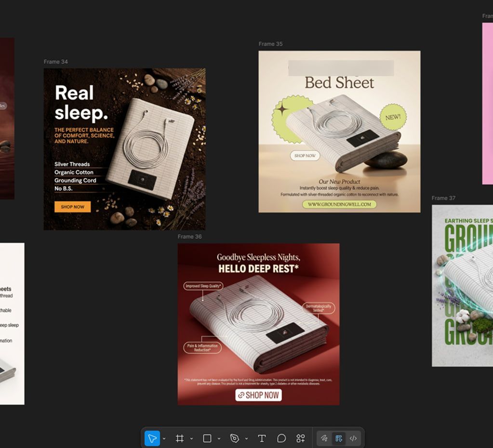Select the Frame 37 label
493x448 pixels.
tap(443, 198)
